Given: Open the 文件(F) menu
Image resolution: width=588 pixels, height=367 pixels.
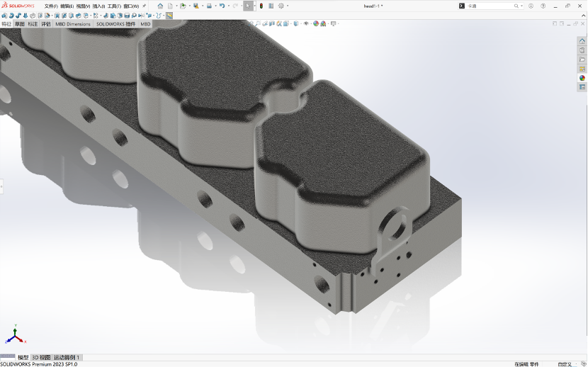Looking at the screenshot, I should (x=51, y=6).
